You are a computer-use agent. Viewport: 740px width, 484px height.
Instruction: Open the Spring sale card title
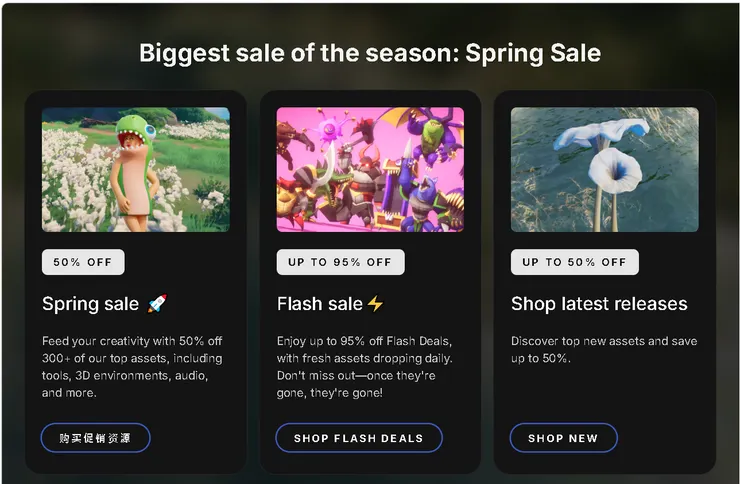tap(91, 303)
